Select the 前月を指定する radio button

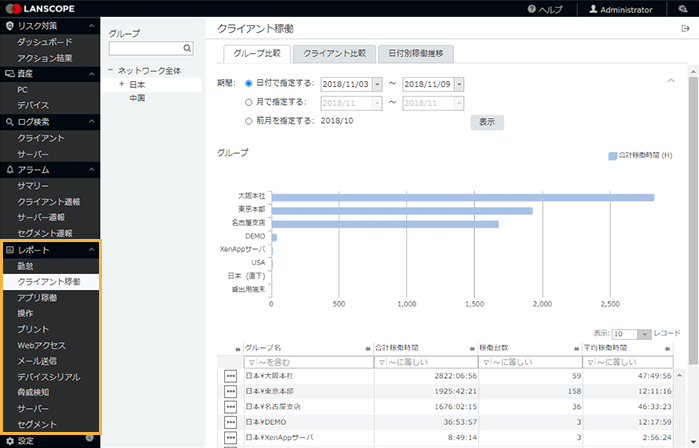click(x=249, y=121)
